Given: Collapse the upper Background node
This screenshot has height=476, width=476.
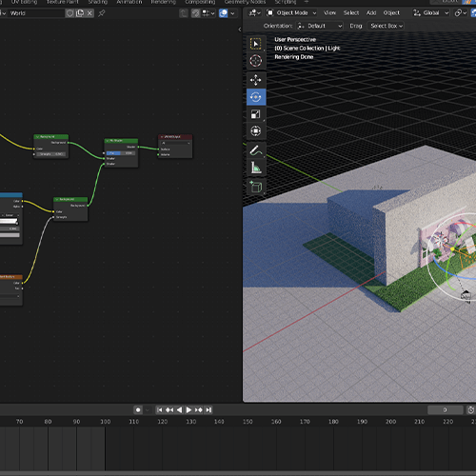Looking at the screenshot, I should (x=37, y=137).
